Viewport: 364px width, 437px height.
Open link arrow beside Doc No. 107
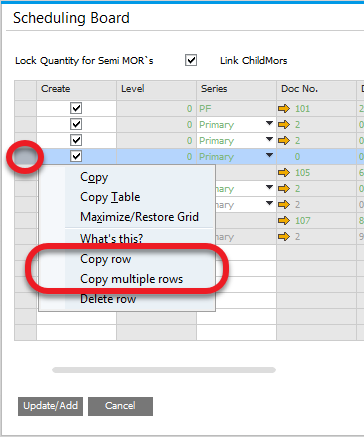tap(284, 220)
